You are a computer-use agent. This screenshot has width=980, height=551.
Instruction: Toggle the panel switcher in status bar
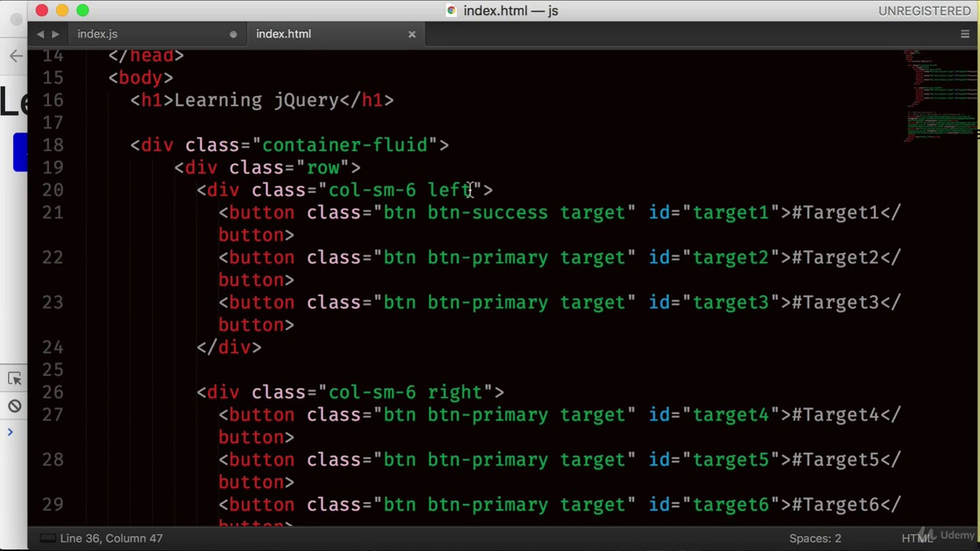[47, 538]
